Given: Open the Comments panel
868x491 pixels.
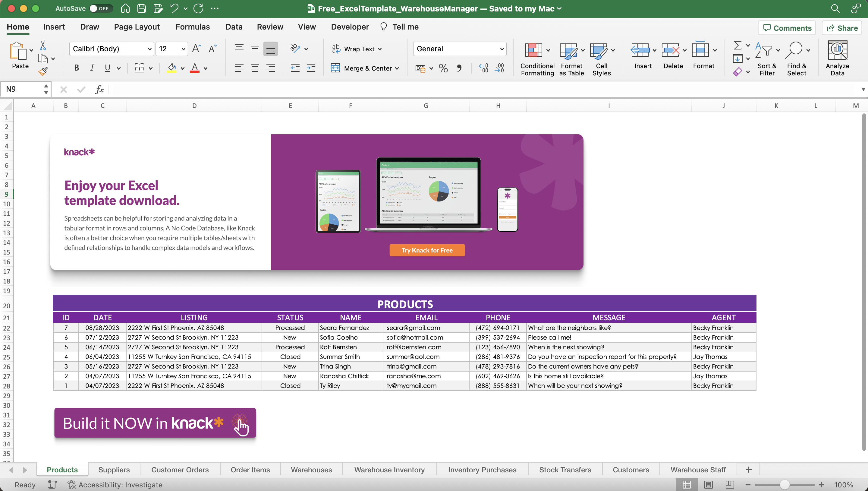Looking at the screenshot, I should [786, 28].
